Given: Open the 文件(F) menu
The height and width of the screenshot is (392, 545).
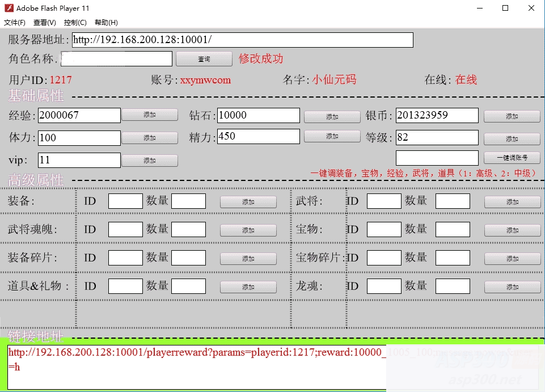Looking at the screenshot, I should pos(15,23).
